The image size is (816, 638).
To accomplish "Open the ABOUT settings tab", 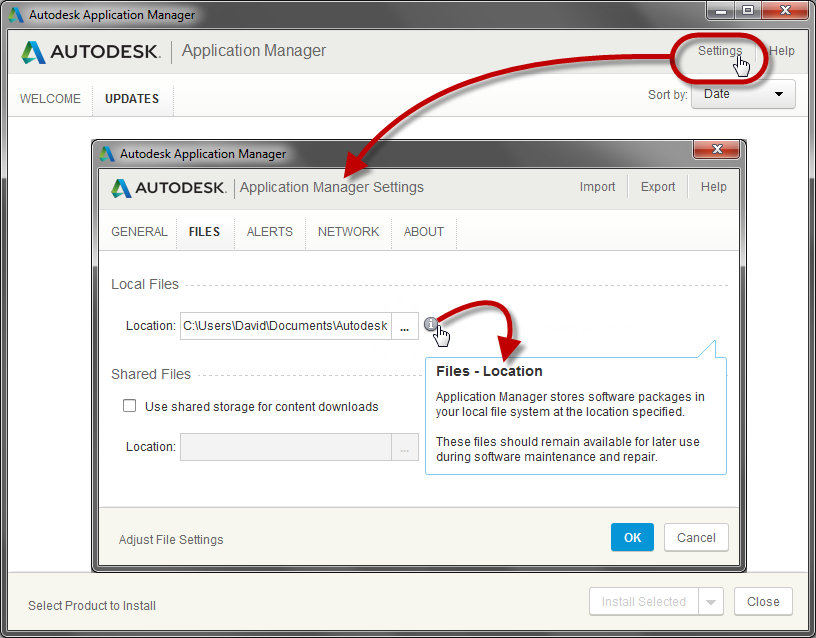I will (x=424, y=232).
